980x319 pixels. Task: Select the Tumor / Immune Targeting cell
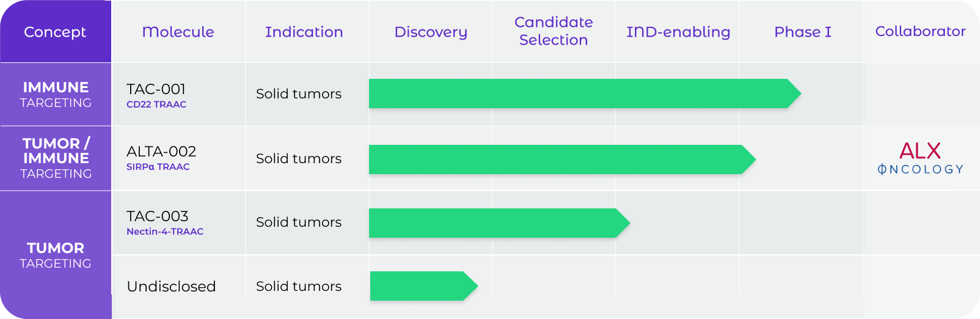(56, 158)
